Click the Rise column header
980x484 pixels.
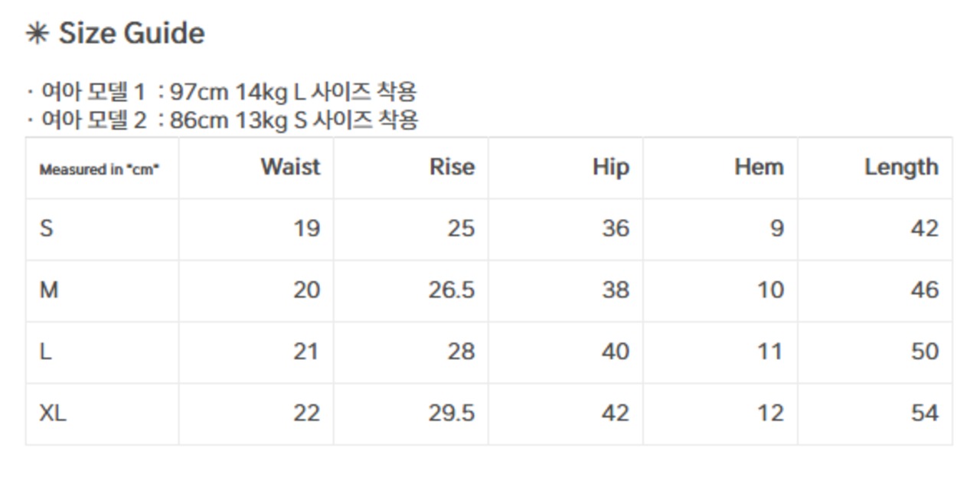tap(452, 168)
